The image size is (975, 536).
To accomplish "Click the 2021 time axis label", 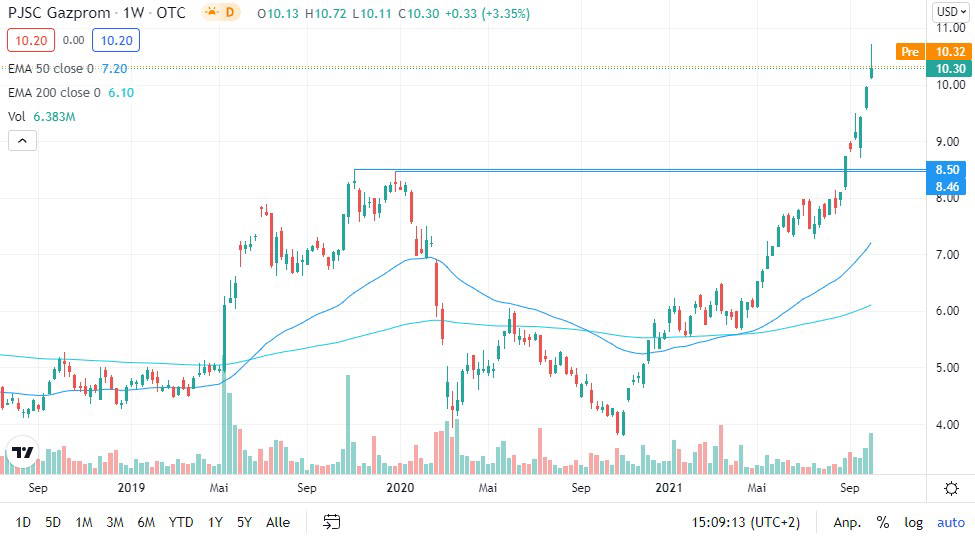I will [x=668, y=488].
